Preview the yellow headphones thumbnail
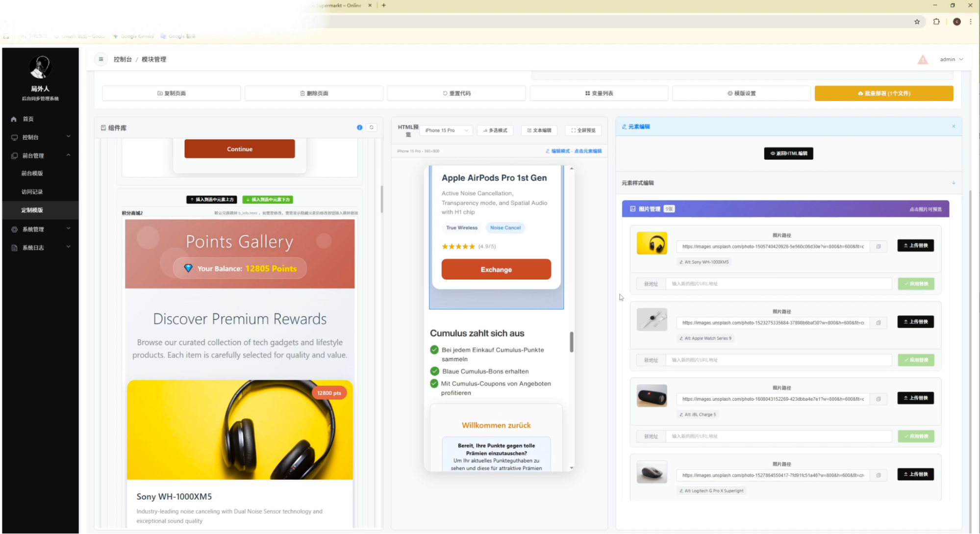 click(x=652, y=243)
